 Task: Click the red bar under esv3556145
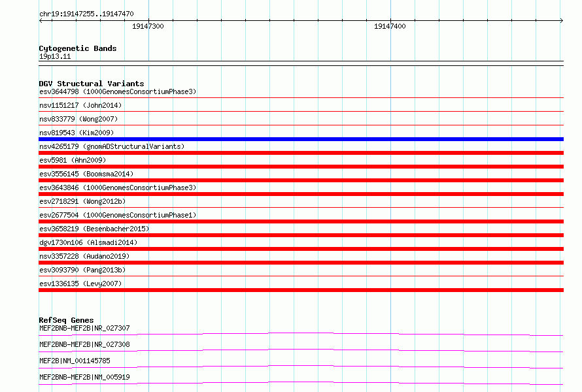pyautogui.click(x=301, y=180)
